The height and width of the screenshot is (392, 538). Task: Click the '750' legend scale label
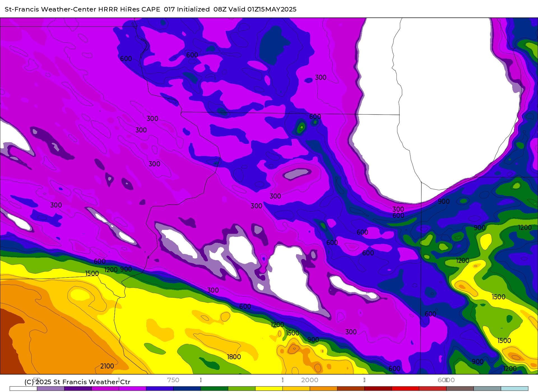173,380
